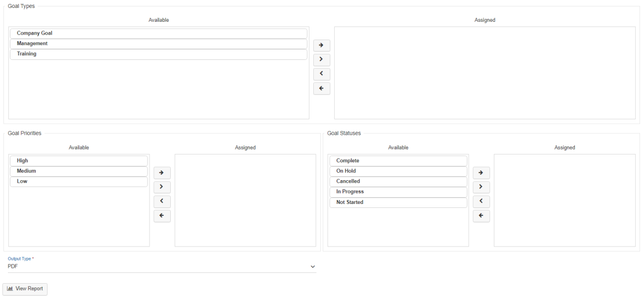Open the Output Type dropdown
Viewport: 644px width, 299px height.
(x=161, y=266)
